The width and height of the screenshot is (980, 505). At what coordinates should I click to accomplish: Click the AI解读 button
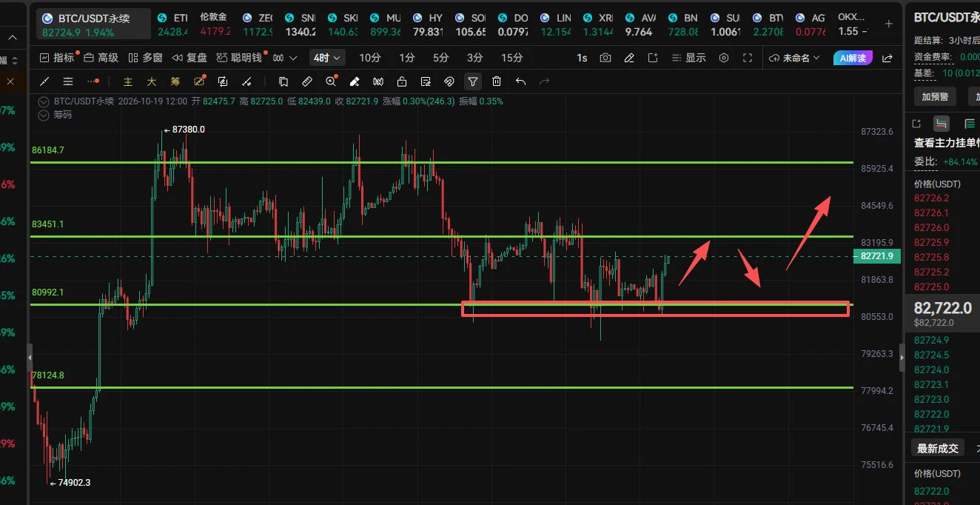[x=853, y=58]
